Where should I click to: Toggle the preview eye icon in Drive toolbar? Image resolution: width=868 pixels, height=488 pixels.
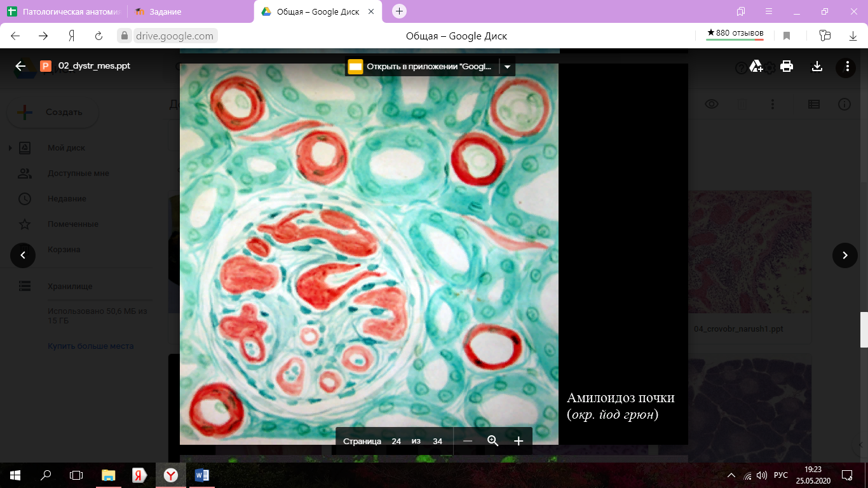click(712, 104)
